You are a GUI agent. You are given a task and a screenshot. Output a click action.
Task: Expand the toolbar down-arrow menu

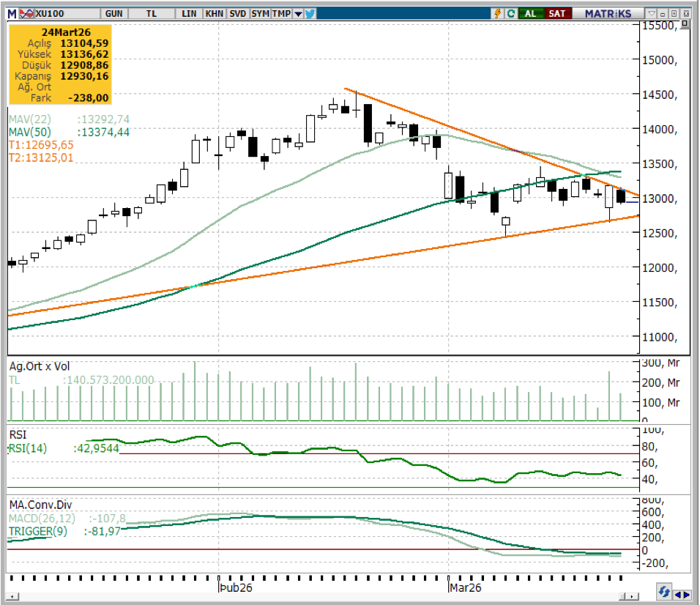point(298,13)
